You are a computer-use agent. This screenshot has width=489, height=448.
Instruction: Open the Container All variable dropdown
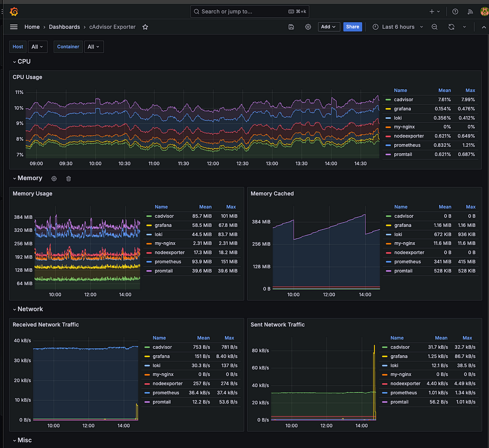click(x=94, y=47)
